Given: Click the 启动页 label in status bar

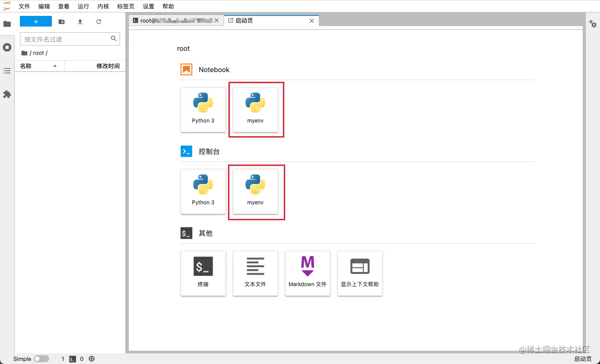Looking at the screenshot, I should point(583,359).
